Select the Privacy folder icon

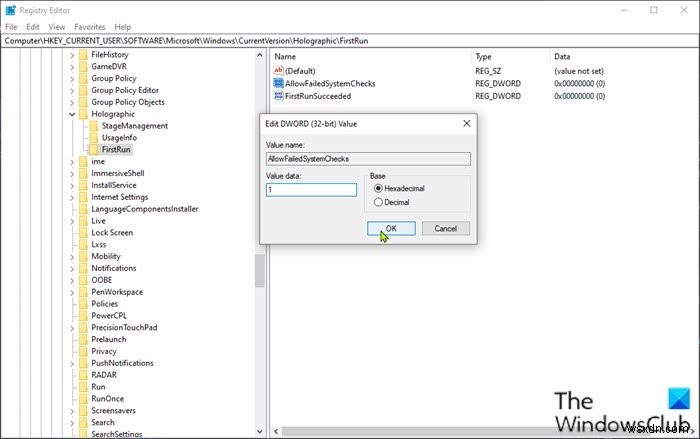[x=83, y=351]
